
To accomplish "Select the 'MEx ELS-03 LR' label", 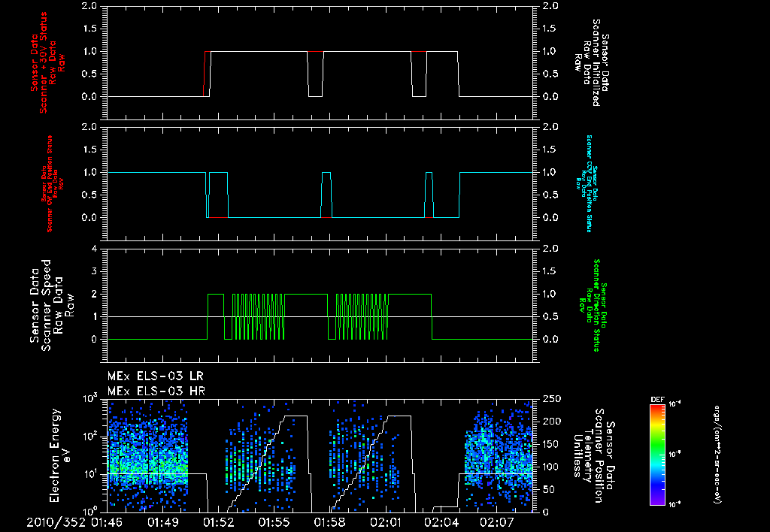I will point(156,376).
